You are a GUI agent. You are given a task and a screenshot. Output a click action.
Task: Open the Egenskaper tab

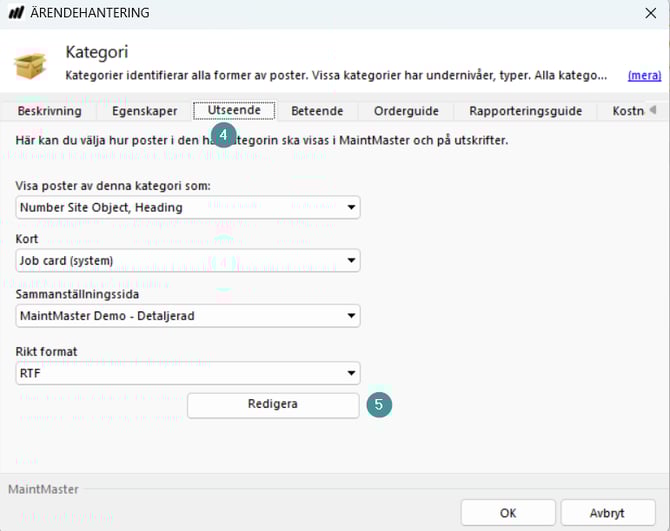(x=144, y=111)
